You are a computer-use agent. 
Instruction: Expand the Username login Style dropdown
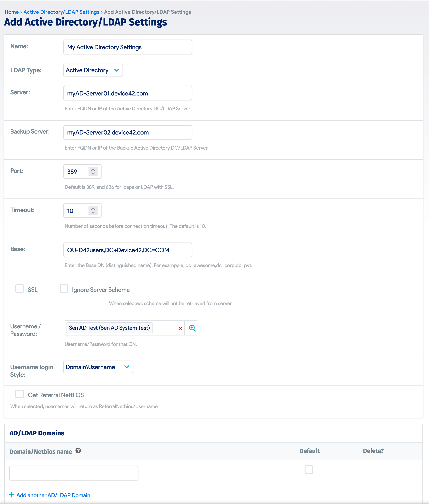point(98,367)
